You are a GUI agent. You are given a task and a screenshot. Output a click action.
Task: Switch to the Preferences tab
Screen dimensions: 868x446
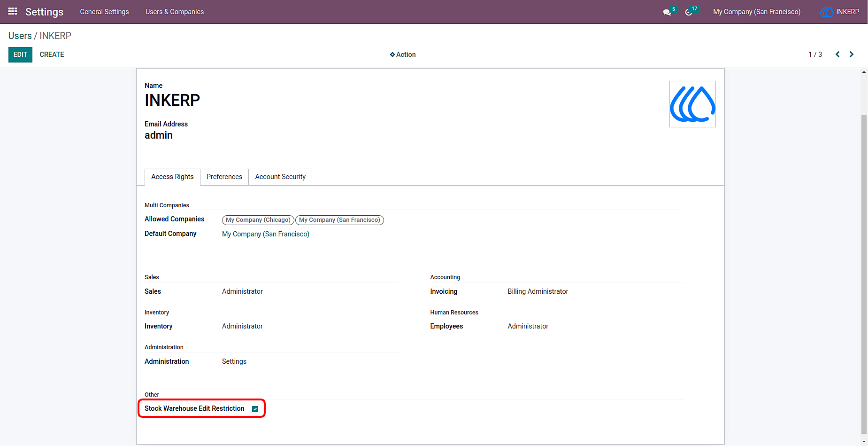224,177
